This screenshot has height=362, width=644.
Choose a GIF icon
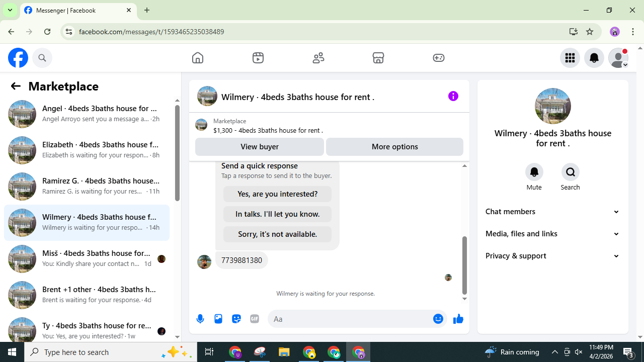click(255, 319)
